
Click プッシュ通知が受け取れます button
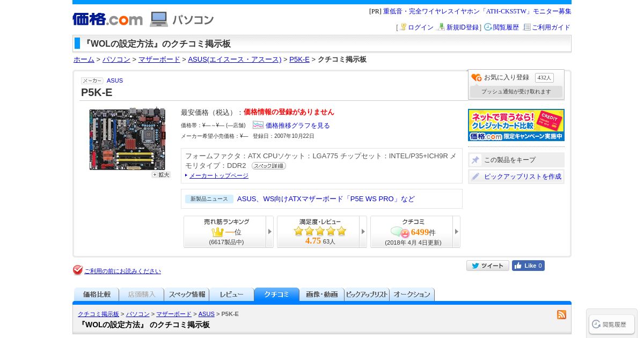tap(516, 92)
